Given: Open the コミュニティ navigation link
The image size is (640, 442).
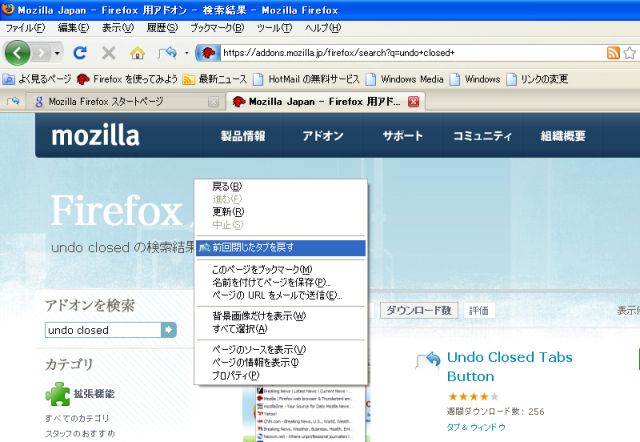Looking at the screenshot, I should click(482, 136).
